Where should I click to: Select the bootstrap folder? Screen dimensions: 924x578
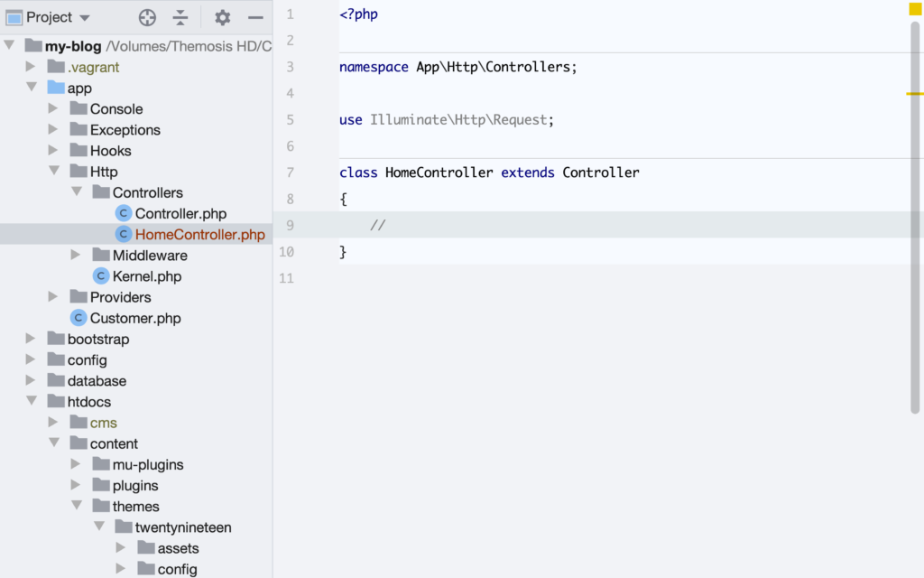coord(94,339)
